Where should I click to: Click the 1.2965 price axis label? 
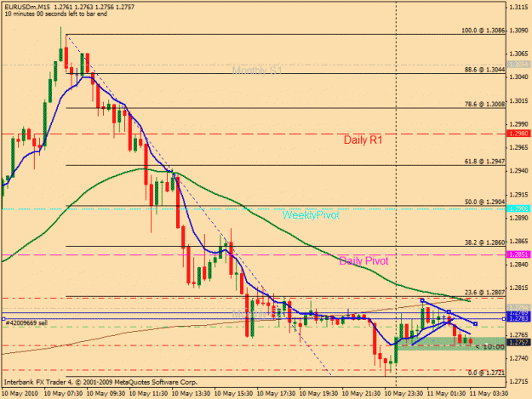click(x=519, y=148)
